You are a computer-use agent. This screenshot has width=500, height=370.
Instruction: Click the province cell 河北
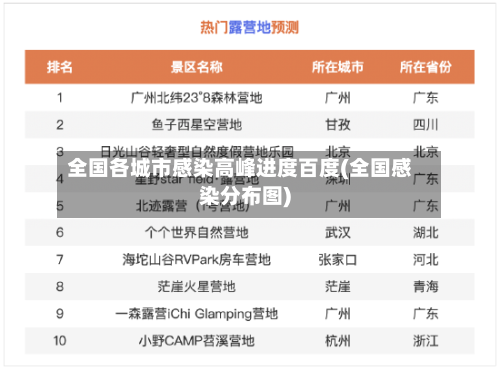[x=426, y=260]
